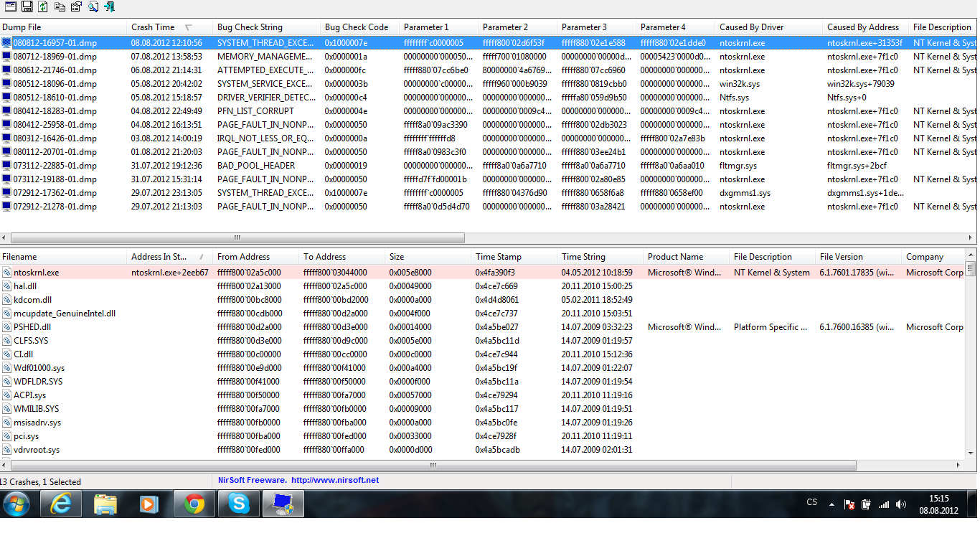
Task: Switch to Skype on the taskbar
Action: pyautogui.click(x=239, y=504)
